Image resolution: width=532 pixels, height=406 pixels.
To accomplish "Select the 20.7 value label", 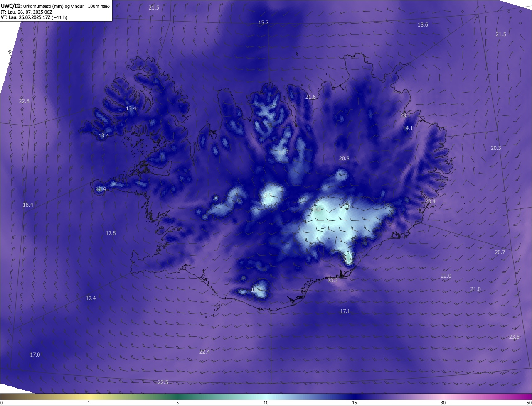I will tap(500, 252).
